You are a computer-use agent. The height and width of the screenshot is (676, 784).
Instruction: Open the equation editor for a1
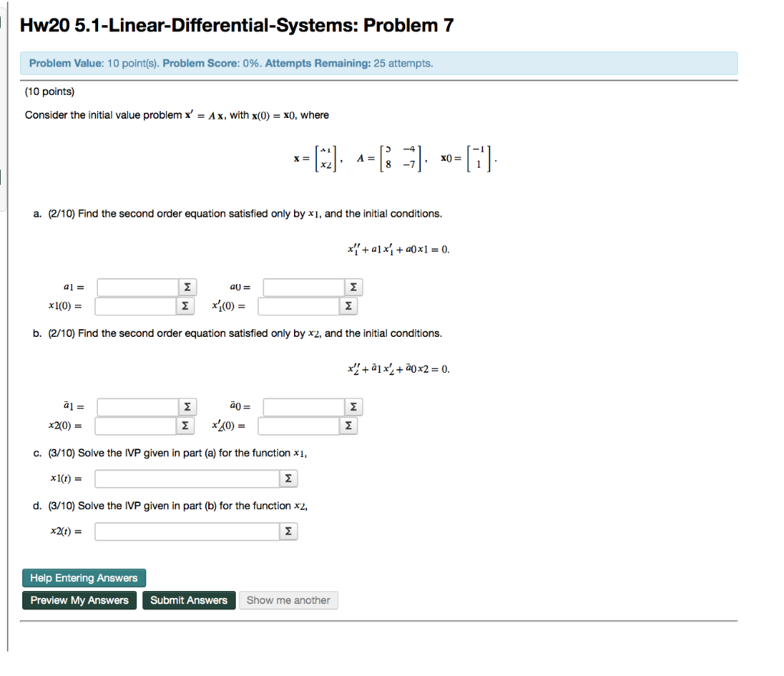pos(188,286)
